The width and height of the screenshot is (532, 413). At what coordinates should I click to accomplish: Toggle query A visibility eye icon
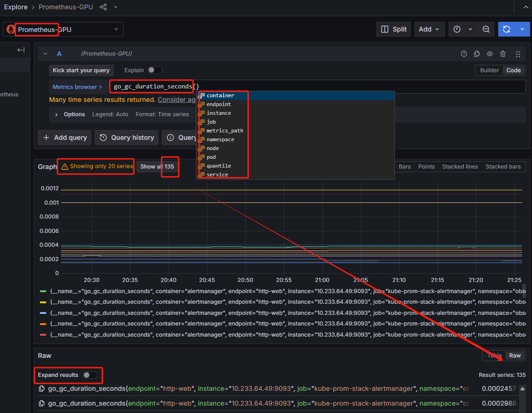point(489,54)
